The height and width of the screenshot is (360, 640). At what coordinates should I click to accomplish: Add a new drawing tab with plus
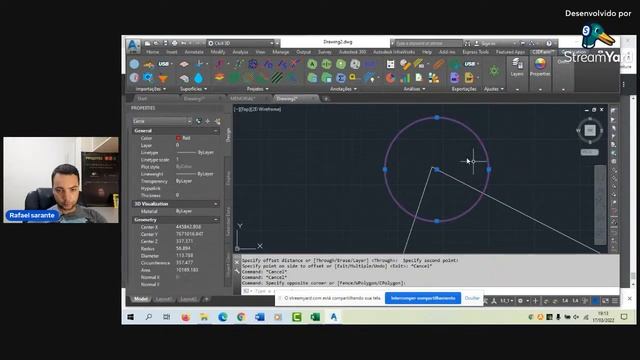(326, 99)
